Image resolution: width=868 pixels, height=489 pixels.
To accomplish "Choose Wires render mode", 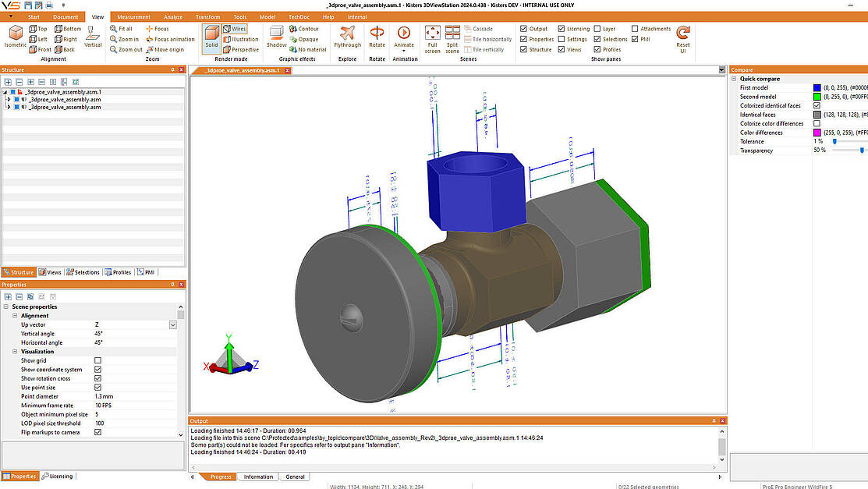I will pyautogui.click(x=235, y=29).
